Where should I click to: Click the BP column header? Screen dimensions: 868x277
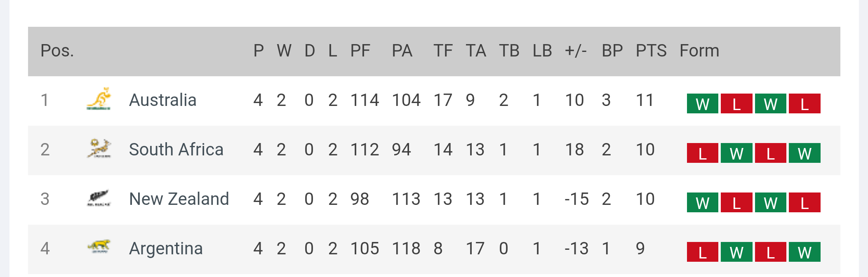click(612, 51)
